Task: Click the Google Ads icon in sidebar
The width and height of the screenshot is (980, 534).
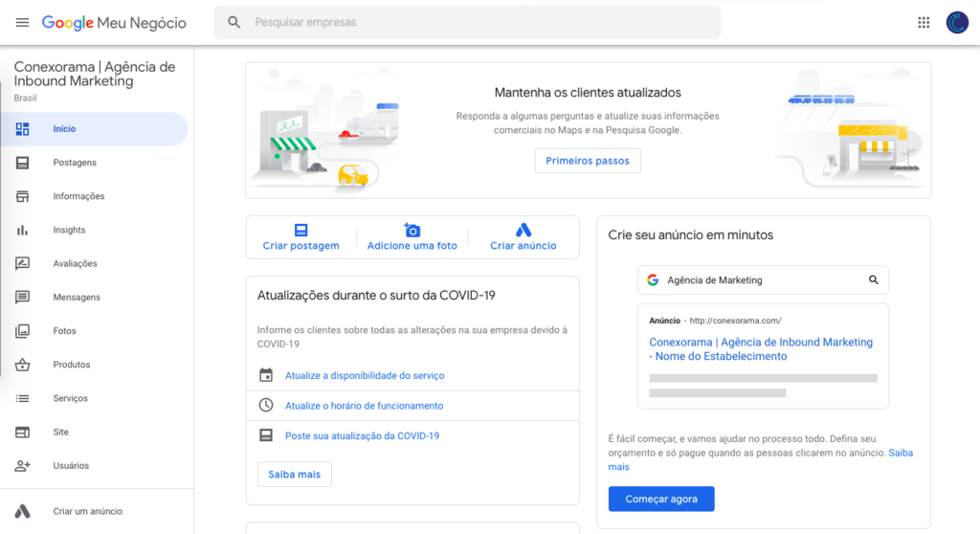Action: coord(23,511)
